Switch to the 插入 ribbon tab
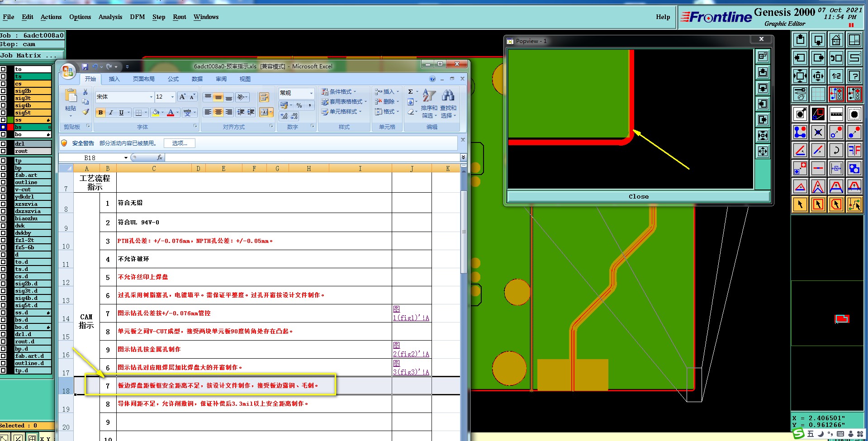868x441 pixels. 114,79
